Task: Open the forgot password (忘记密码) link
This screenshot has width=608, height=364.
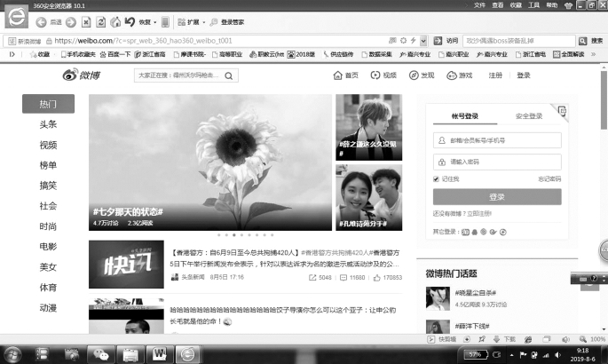Action: point(549,179)
